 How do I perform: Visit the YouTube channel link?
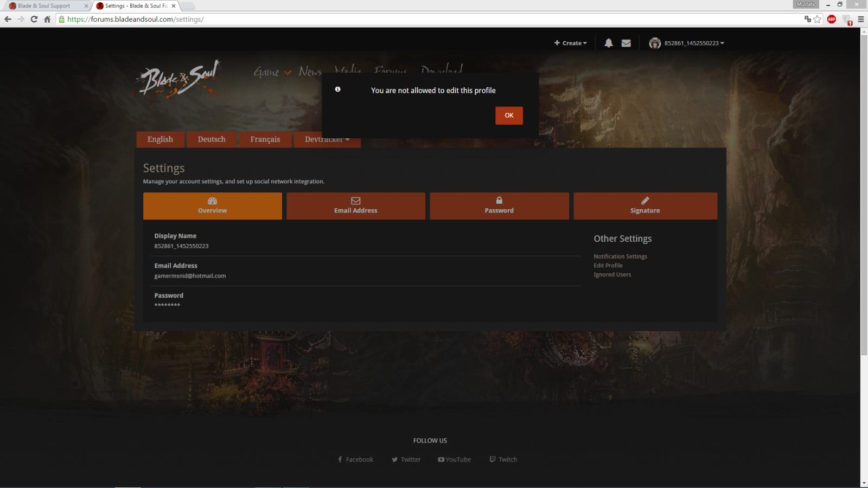tap(454, 459)
